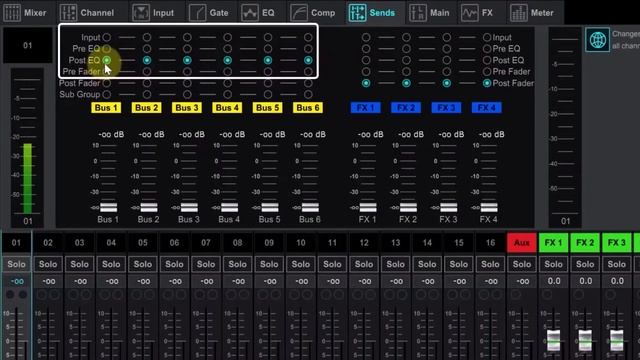Set FX 4 tap to Pre Fader

487,71
